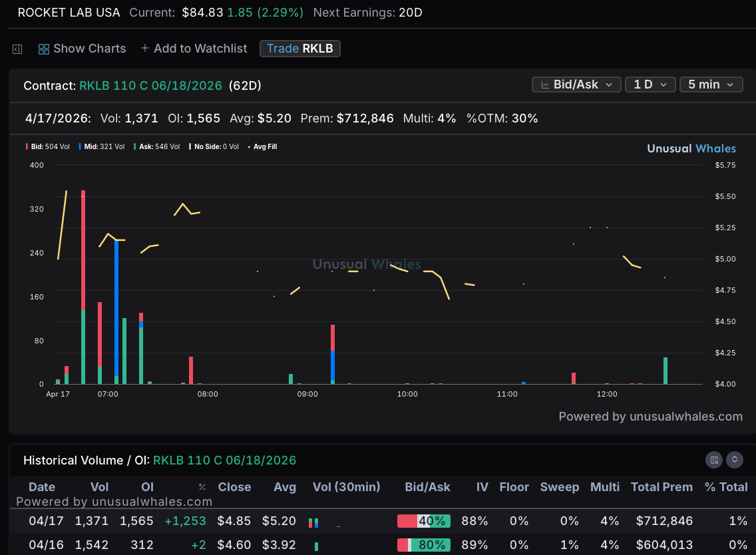Sort table by the Avg column

284,487
